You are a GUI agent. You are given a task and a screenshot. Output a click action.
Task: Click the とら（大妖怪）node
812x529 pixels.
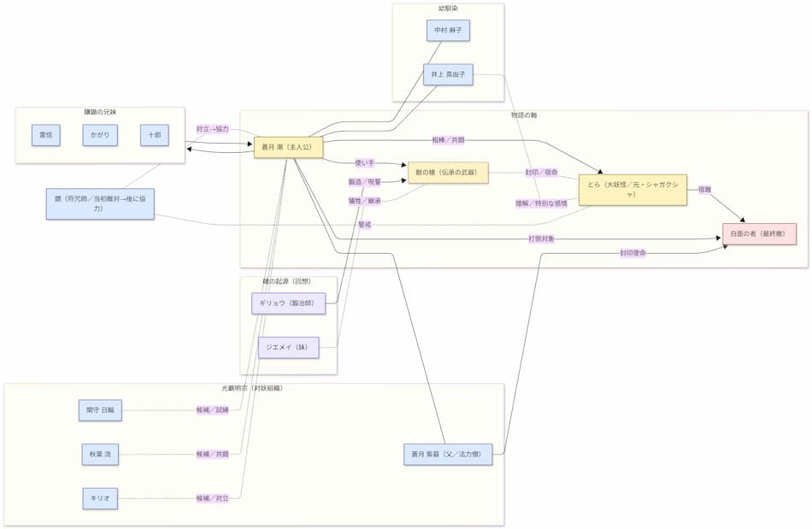click(x=633, y=189)
